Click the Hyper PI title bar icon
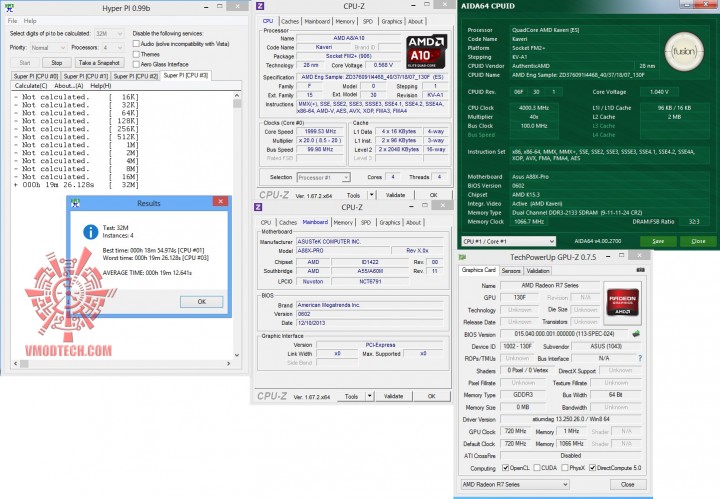Image resolution: width=720 pixels, height=499 pixels. click(x=9, y=7)
